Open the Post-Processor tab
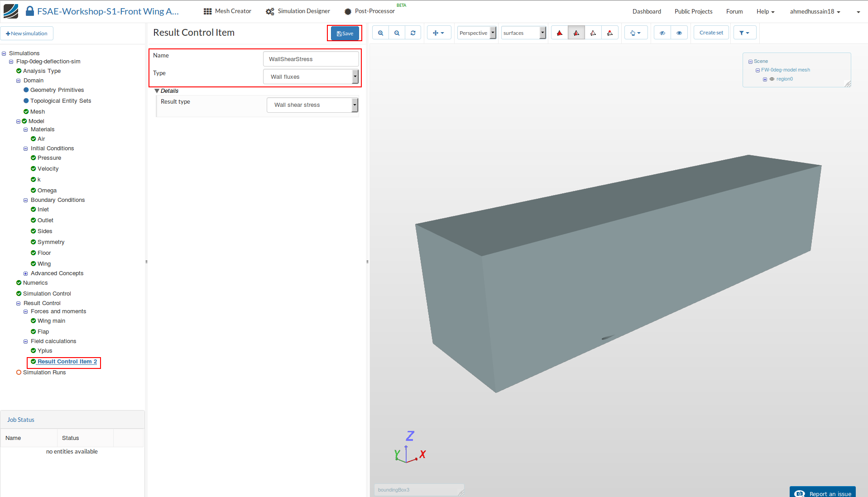Screen dimensions: 868x497 pos(369,11)
